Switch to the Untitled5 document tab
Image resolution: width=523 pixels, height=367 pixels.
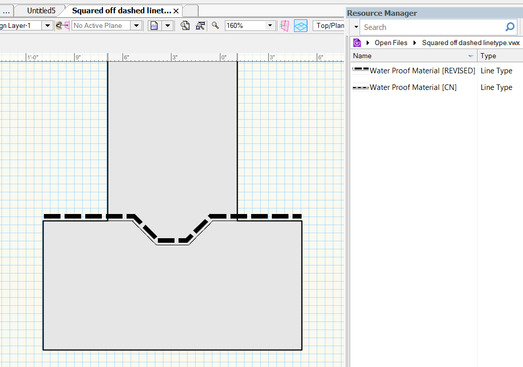pos(41,11)
